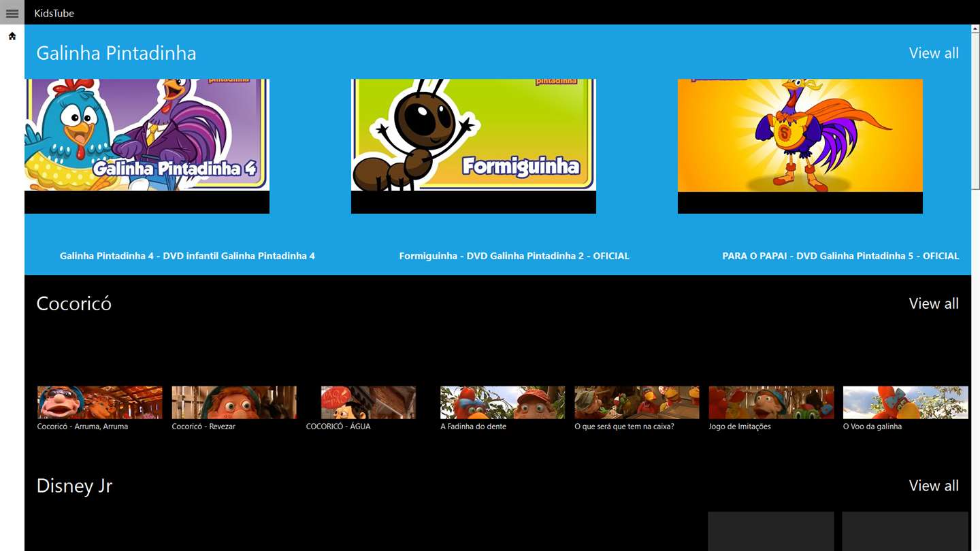Open Galinha Pintadinha 4 thumbnail
This screenshot has width=980, height=551.
[x=147, y=146]
